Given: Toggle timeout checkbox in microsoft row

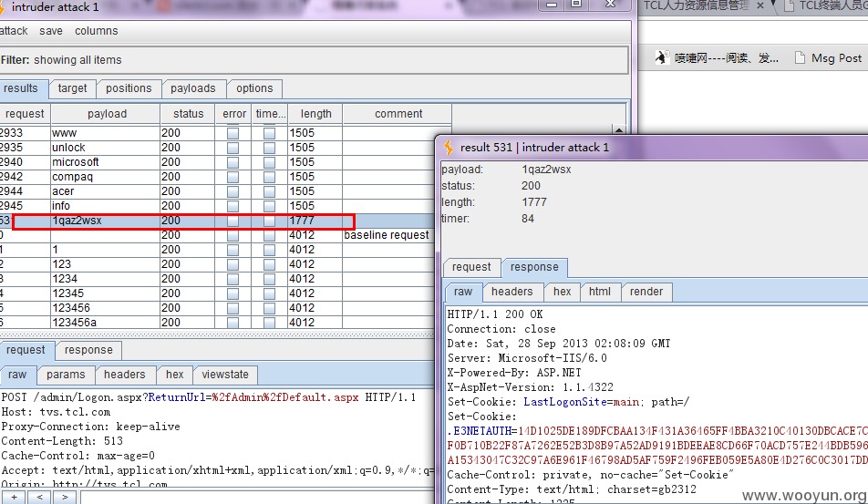Looking at the screenshot, I should pyautogui.click(x=269, y=162).
